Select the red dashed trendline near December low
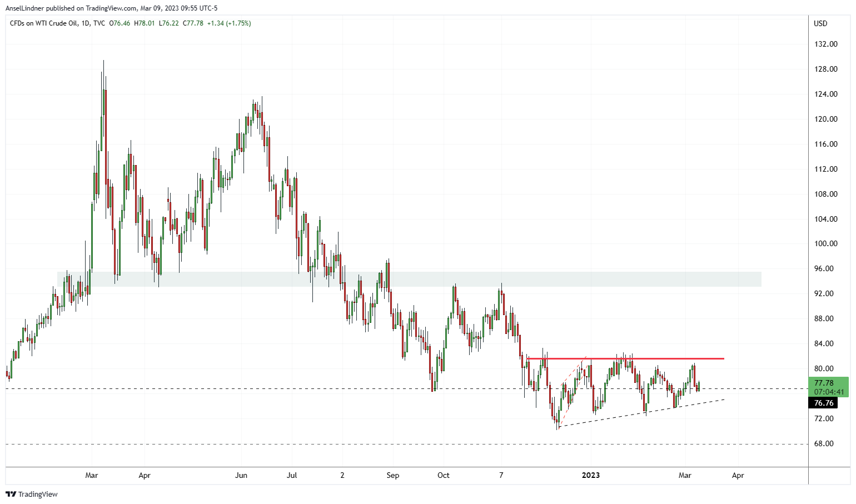856x504 pixels. click(573, 391)
